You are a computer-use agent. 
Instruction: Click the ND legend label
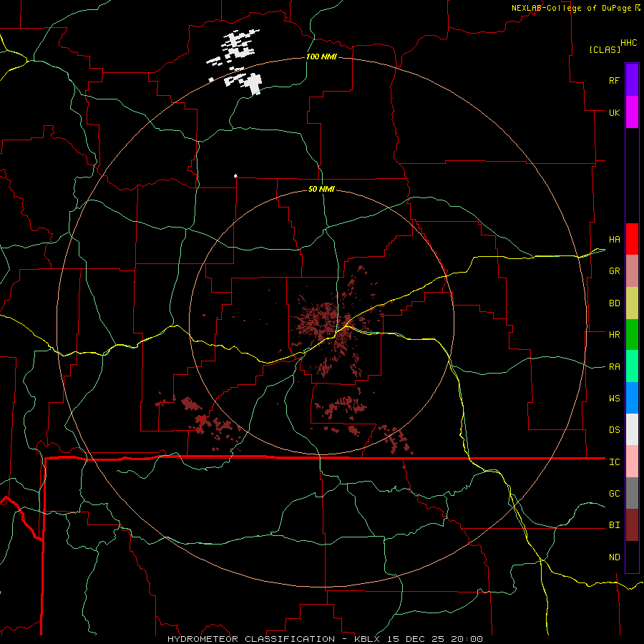(614, 557)
